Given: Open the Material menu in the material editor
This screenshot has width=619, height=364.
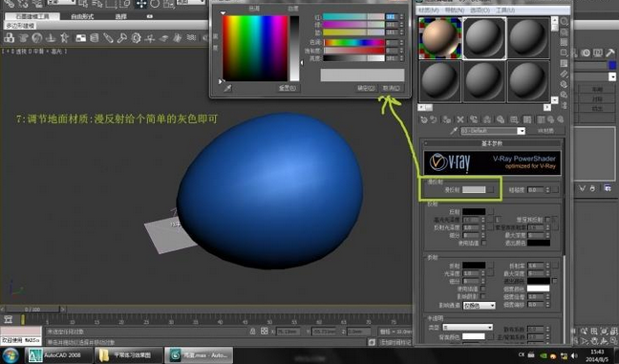Looking at the screenshot, I should 429,10.
